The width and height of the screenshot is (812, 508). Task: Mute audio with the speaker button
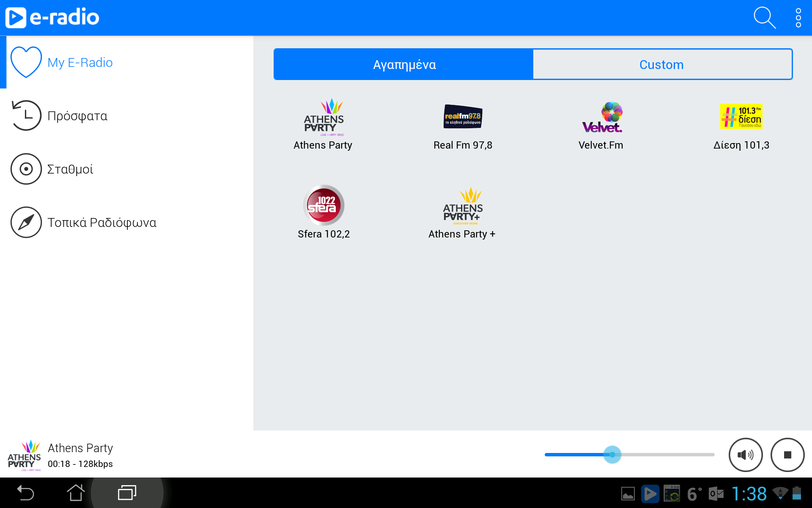746,455
